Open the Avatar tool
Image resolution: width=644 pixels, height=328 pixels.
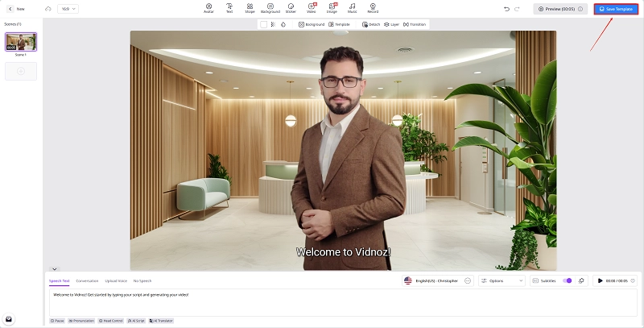[x=208, y=8]
